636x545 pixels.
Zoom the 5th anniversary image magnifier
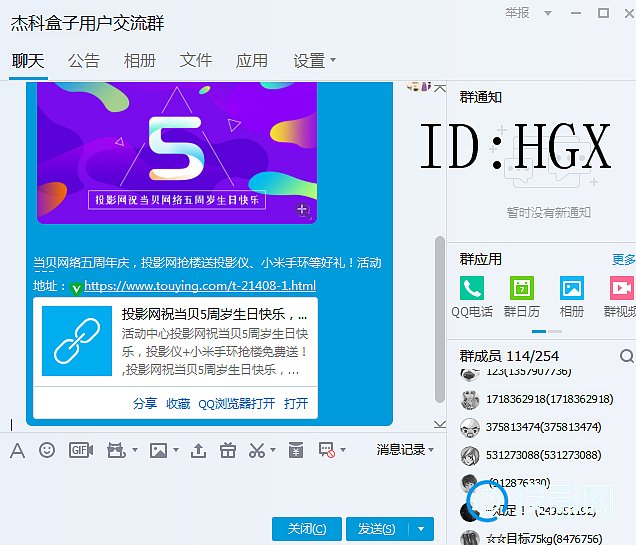[303, 210]
